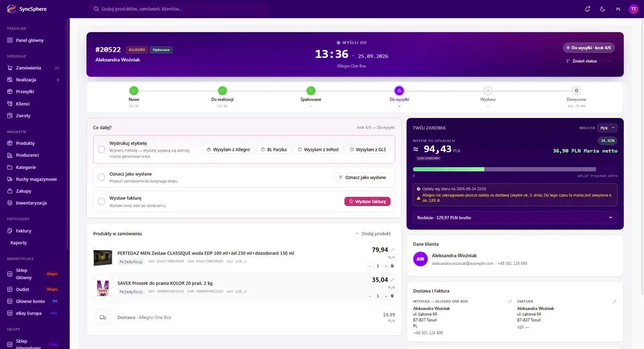Click the SAVEX product thumbnail
Image resolution: width=644 pixels, height=349 pixels.
click(103, 287)
